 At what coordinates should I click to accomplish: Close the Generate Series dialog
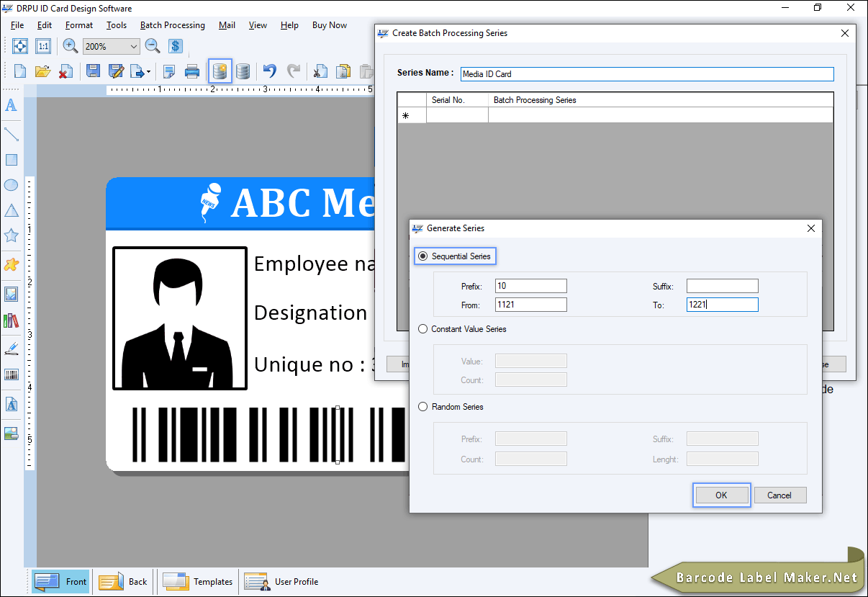(811, 228)
